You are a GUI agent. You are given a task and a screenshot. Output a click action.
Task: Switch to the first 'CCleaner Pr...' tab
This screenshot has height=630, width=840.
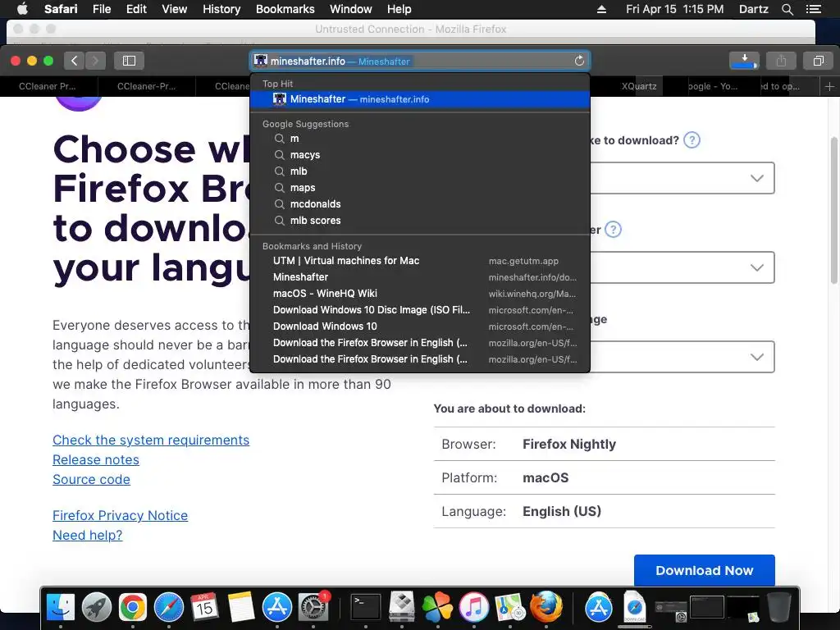47,86
